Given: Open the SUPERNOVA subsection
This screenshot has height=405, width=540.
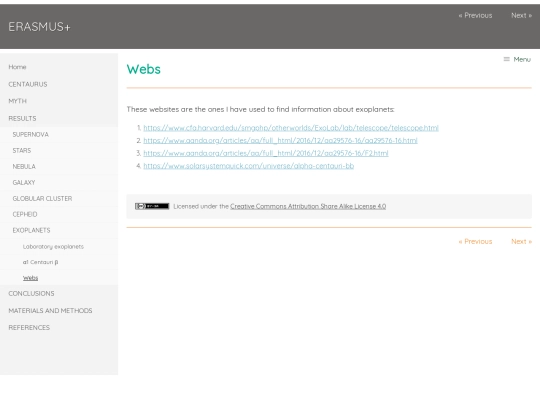Looking at the screenshot, I should (x=31, y=134).
